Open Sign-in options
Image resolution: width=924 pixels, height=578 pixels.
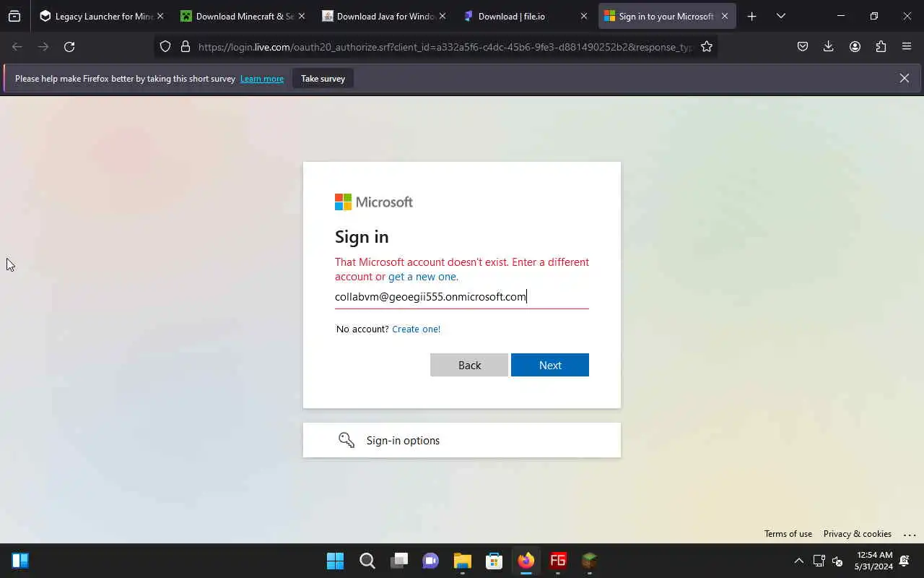coord(462,440)
